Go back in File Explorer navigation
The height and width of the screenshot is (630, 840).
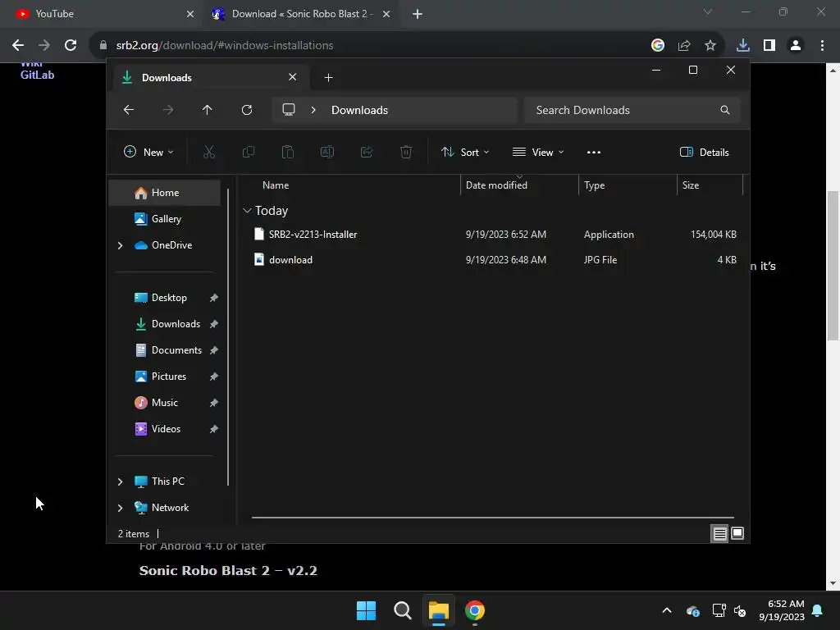[129, 110]
